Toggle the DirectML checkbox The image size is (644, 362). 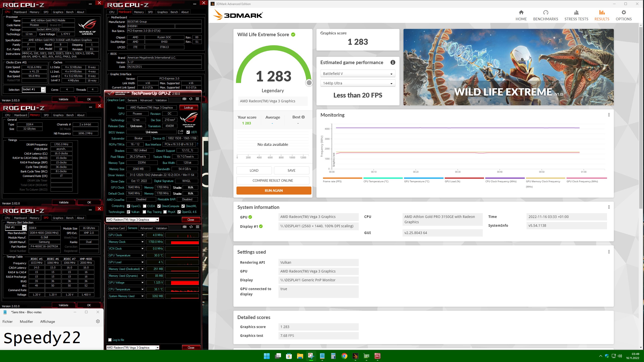(x=183, y=206)
